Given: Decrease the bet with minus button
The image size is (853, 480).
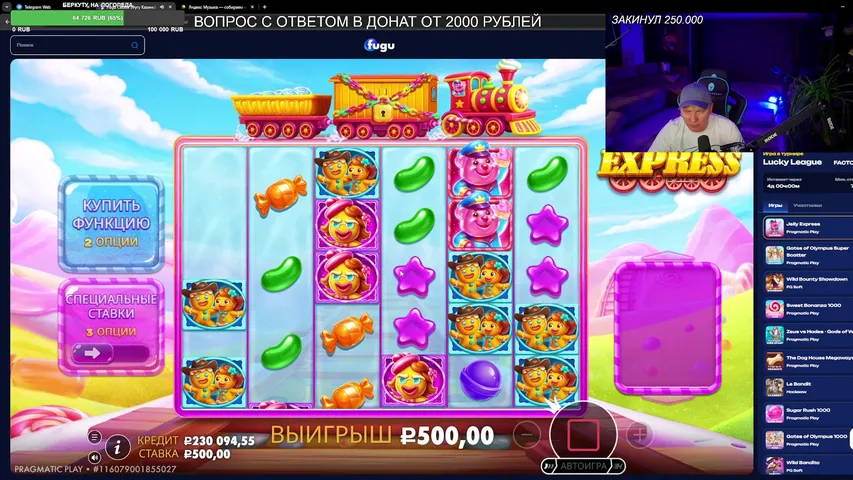Looking at the screenshot, I should 527,435.
